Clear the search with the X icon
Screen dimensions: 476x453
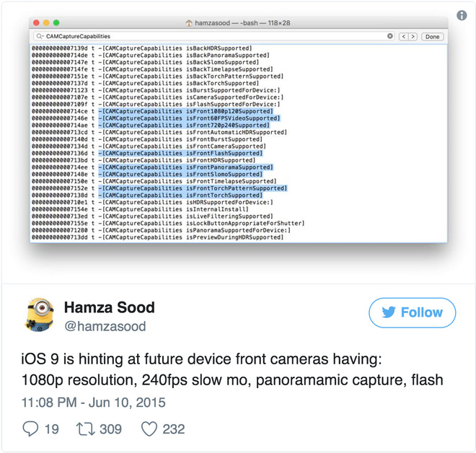[390, 36]
